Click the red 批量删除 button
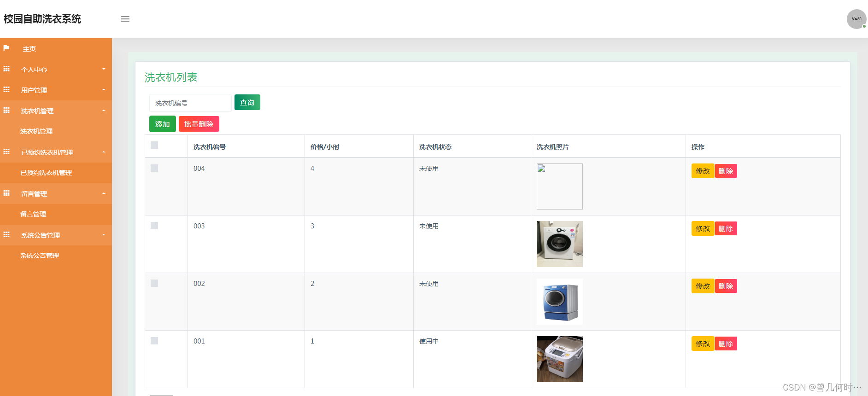The image size is (868, 396). pyautogui.click(x=199, y=124)
